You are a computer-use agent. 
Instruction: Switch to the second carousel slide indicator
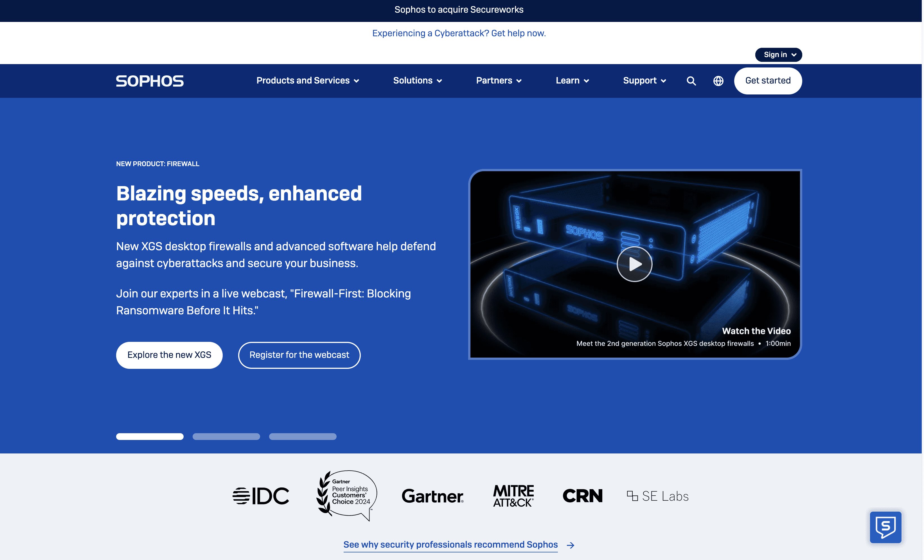coord(226,436)
